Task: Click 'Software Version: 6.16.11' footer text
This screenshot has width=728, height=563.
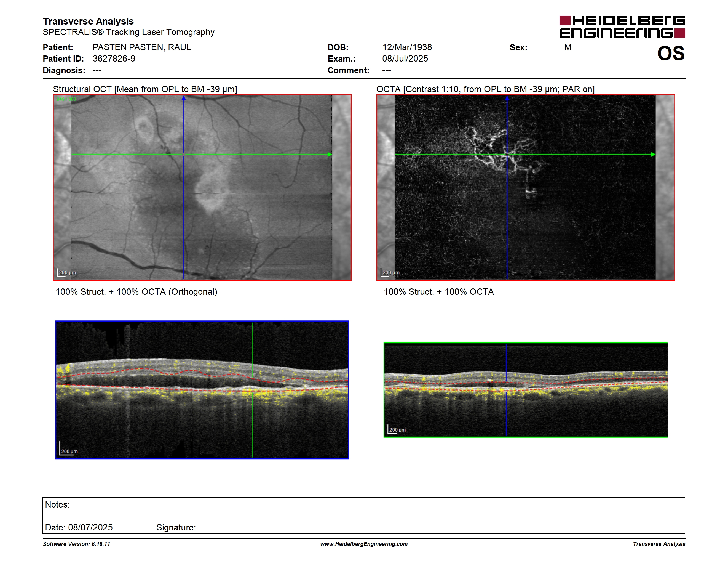Action: pos(76,544)
